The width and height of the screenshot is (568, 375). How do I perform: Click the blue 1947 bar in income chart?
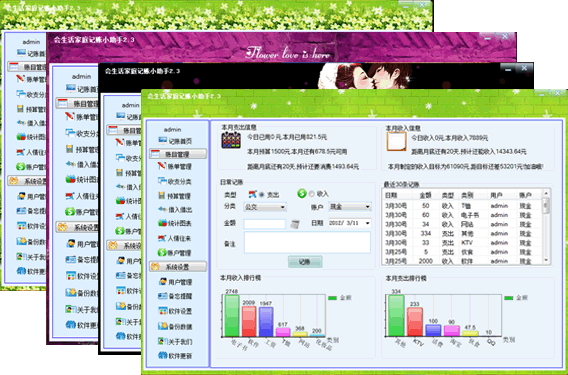pos(266,322)
